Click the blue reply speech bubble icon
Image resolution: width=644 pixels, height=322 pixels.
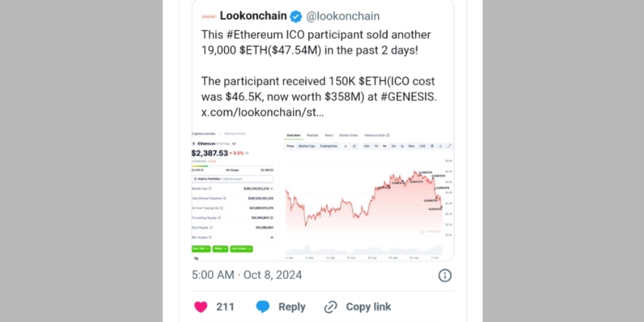[x=263, y=307]
